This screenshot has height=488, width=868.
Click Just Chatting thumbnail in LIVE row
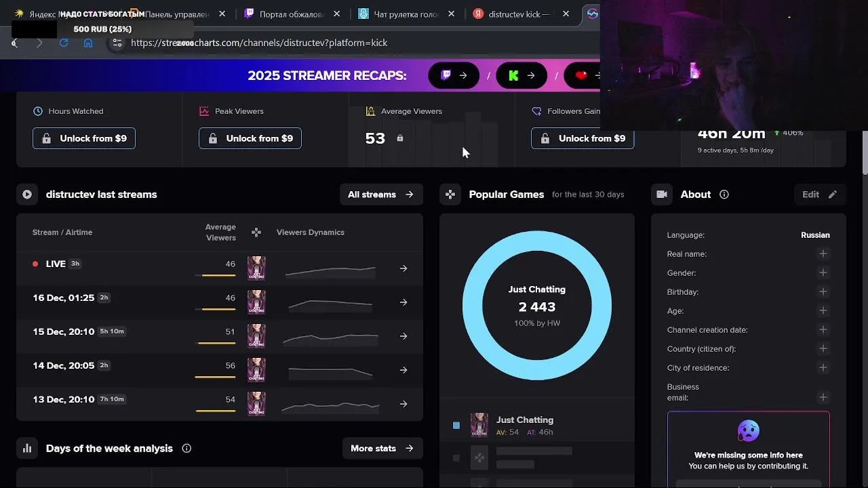coord(256,268)
